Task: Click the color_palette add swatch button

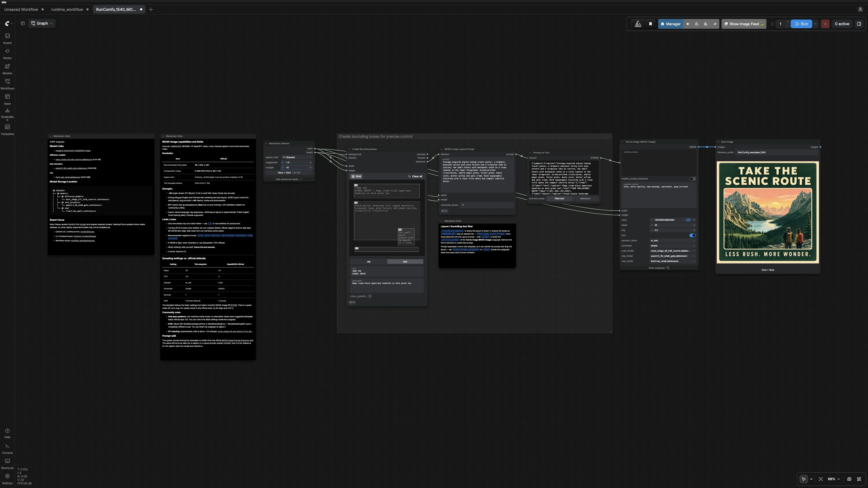Action: point(370,296)
